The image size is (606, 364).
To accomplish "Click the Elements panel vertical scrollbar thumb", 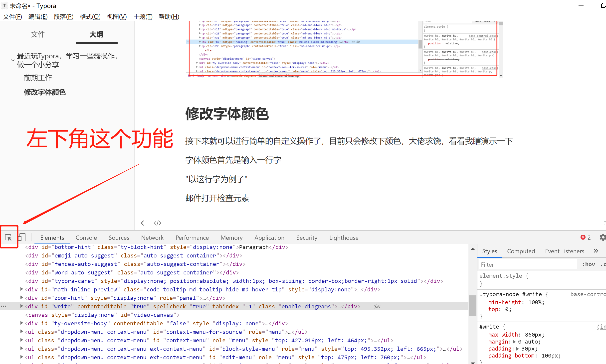I will 472,306.
